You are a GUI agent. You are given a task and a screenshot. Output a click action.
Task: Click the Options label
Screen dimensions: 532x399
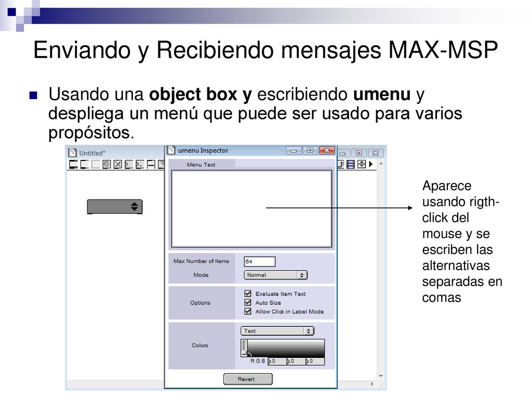point(200,303)
